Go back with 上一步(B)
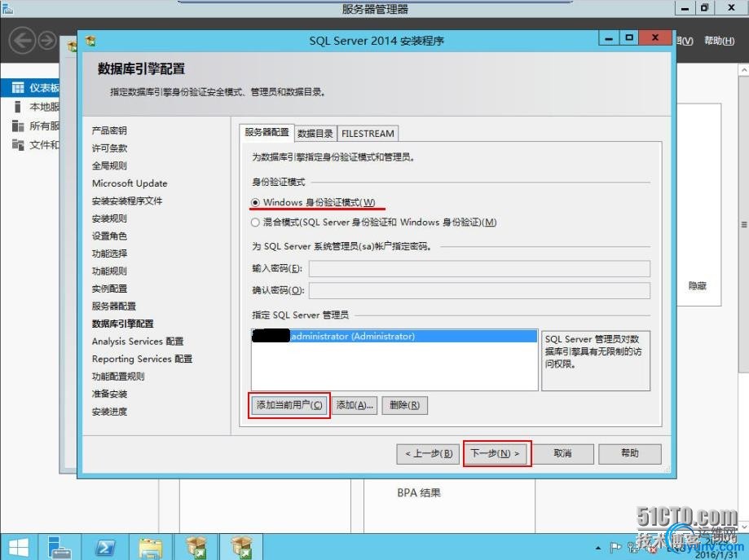 428,453
